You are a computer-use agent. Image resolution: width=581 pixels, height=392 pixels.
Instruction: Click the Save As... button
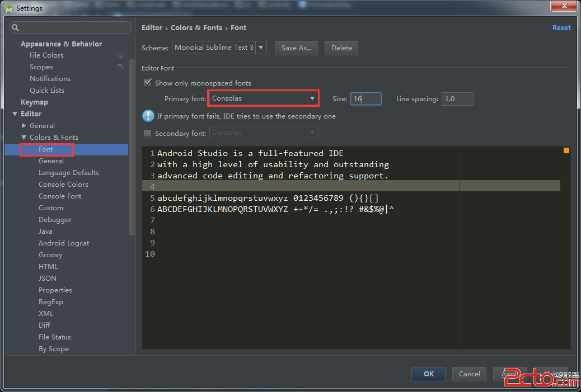296,48
